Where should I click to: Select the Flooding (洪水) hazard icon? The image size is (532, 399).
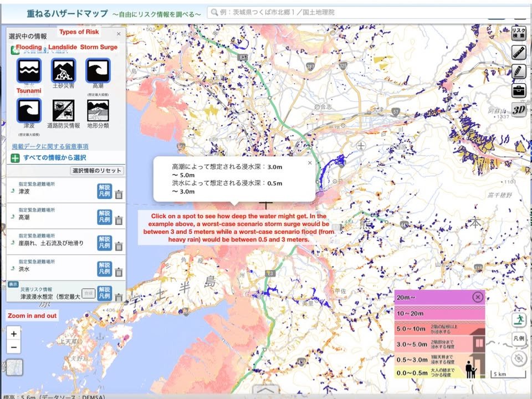pos(29,70)
